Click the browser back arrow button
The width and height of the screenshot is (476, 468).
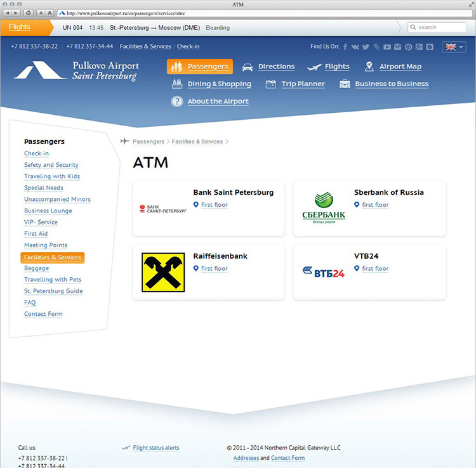pyautogui.click(x=7, y=13)
